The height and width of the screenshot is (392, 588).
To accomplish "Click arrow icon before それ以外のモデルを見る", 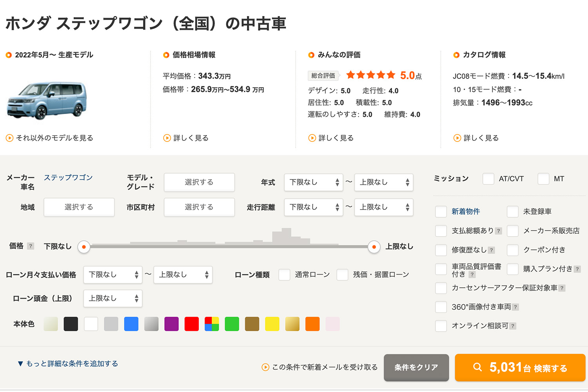I will tap(9, 138).
